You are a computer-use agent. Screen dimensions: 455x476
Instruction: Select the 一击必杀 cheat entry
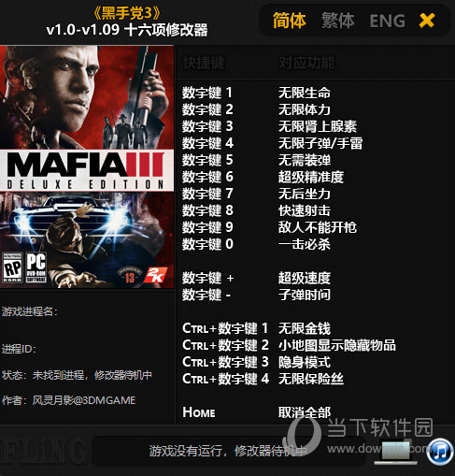tap(305, 244)
